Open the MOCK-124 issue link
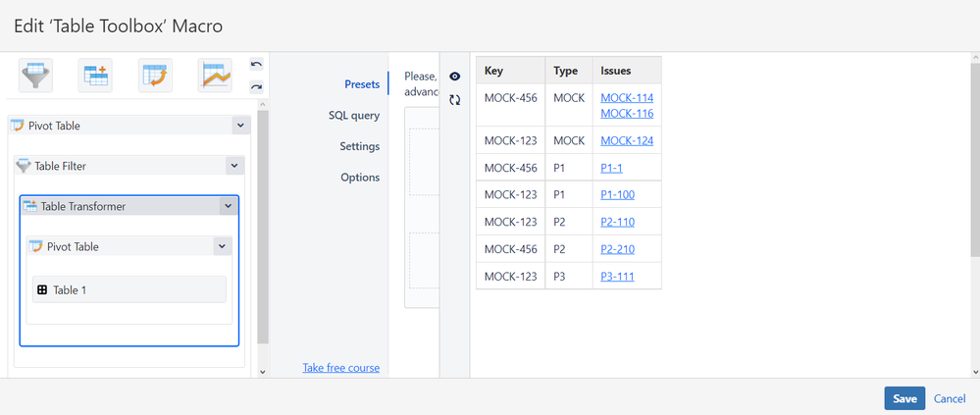Screen dimensions: 980x415 pos(627,140)
